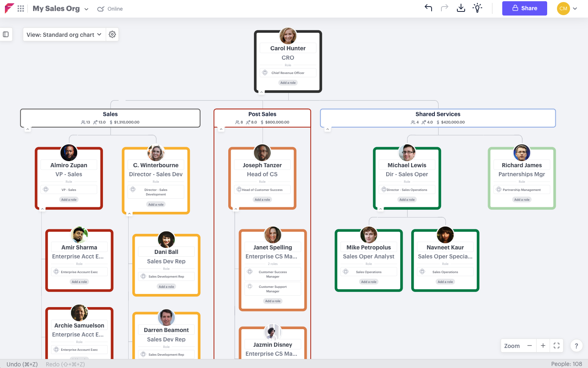
Task: Open view settings with the gear icon
Action: tap(112, 34)
